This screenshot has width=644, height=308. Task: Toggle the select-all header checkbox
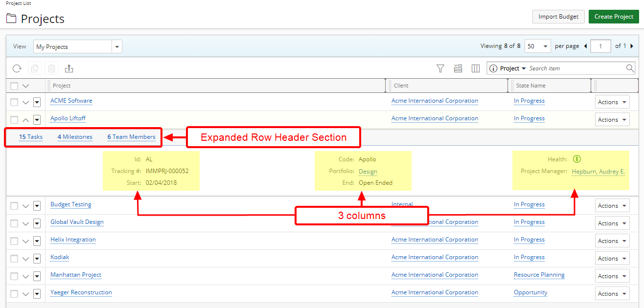click(14, 86)
